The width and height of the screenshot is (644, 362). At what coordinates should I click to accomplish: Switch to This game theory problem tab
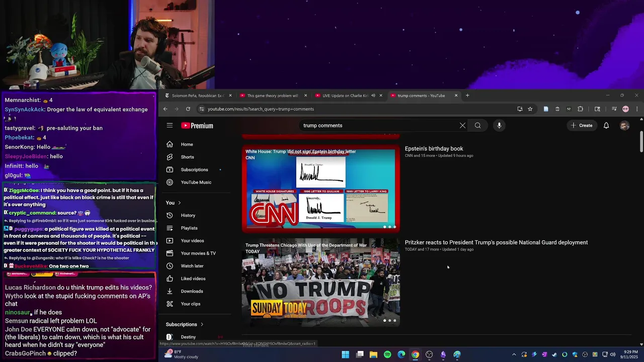[x=273, y=96]
